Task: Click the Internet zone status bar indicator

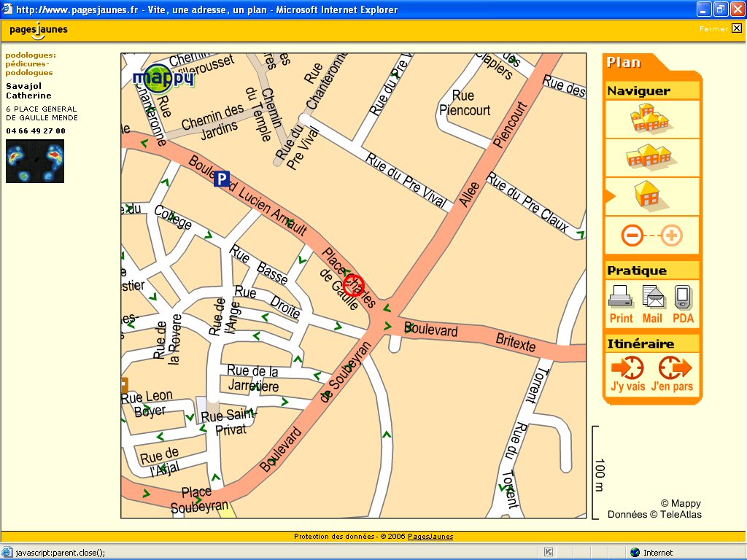Action: click(651, 553)
